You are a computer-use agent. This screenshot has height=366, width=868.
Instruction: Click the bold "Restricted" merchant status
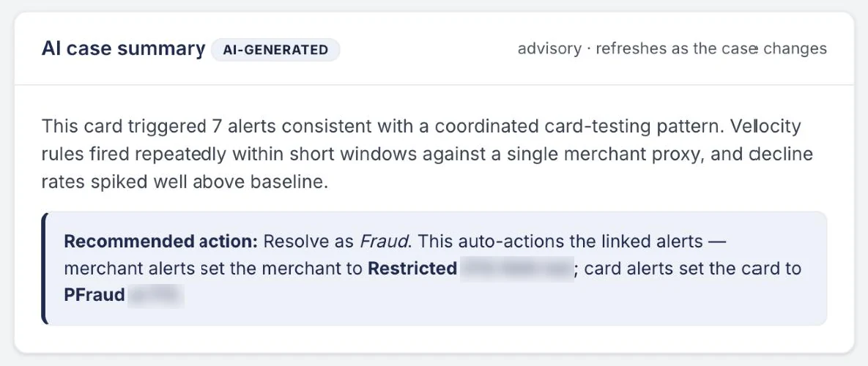pyautogui.click(x=412, y=269)
